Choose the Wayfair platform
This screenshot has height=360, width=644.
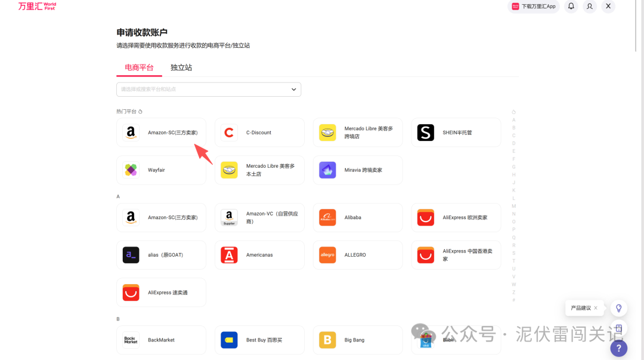[161, 170]
